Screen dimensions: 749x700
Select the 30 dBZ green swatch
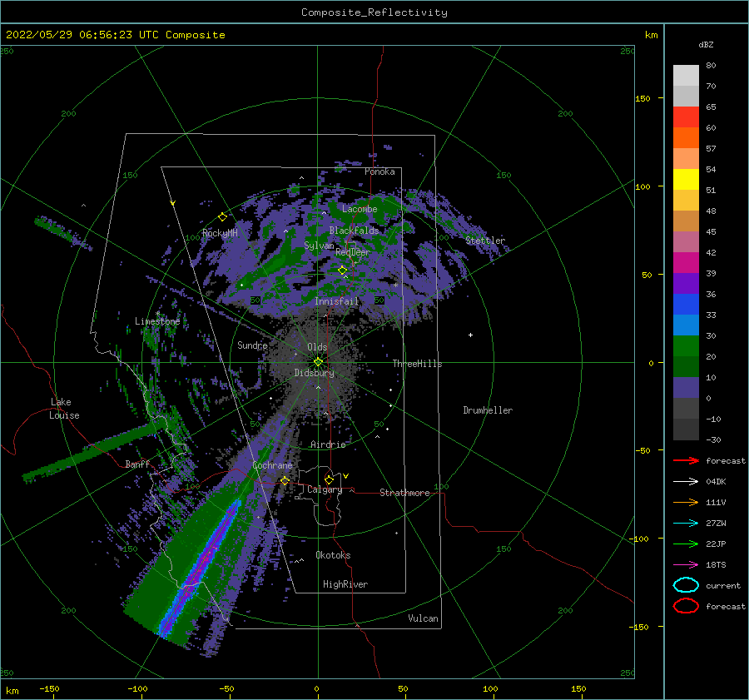686,345
